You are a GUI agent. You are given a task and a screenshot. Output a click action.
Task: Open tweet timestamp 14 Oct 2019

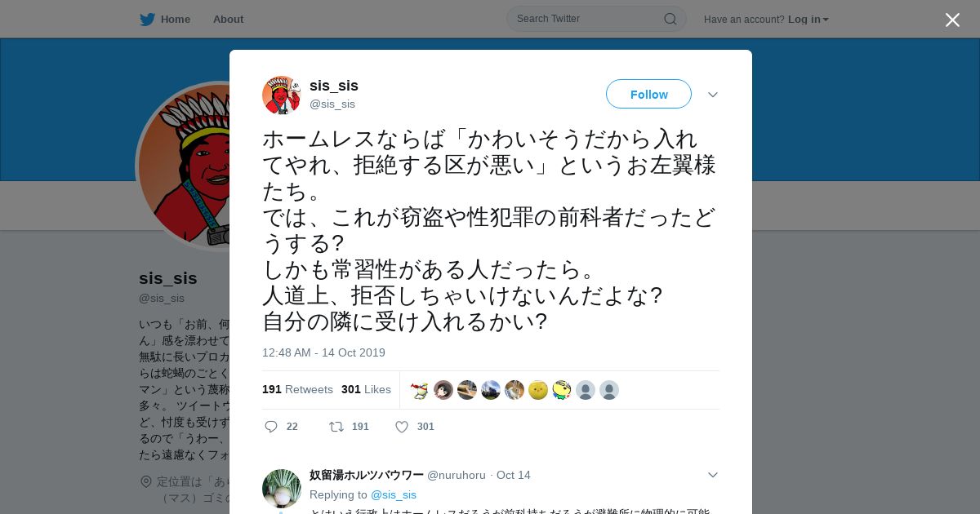coord(323,352)
